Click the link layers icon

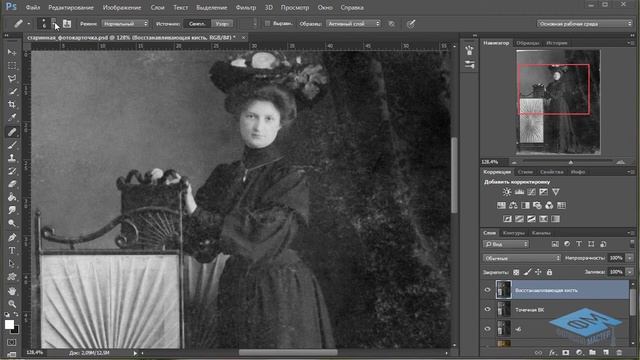539,352
